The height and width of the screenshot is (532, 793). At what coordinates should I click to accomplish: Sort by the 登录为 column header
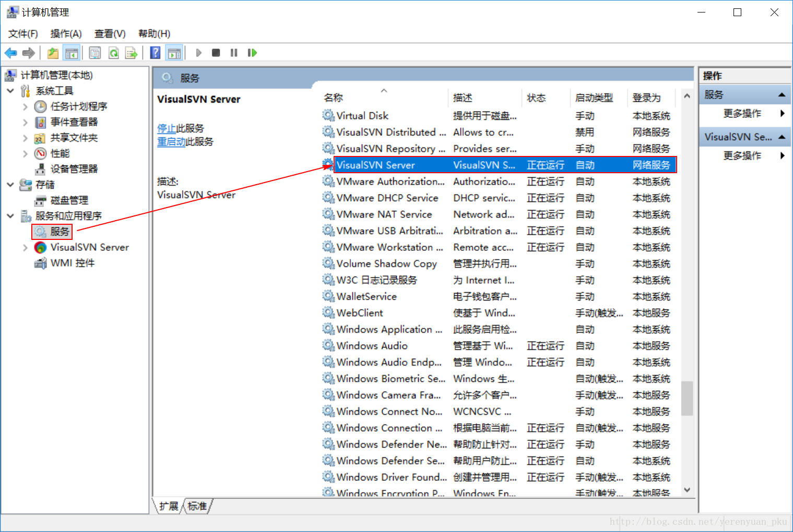pos(653,98)
